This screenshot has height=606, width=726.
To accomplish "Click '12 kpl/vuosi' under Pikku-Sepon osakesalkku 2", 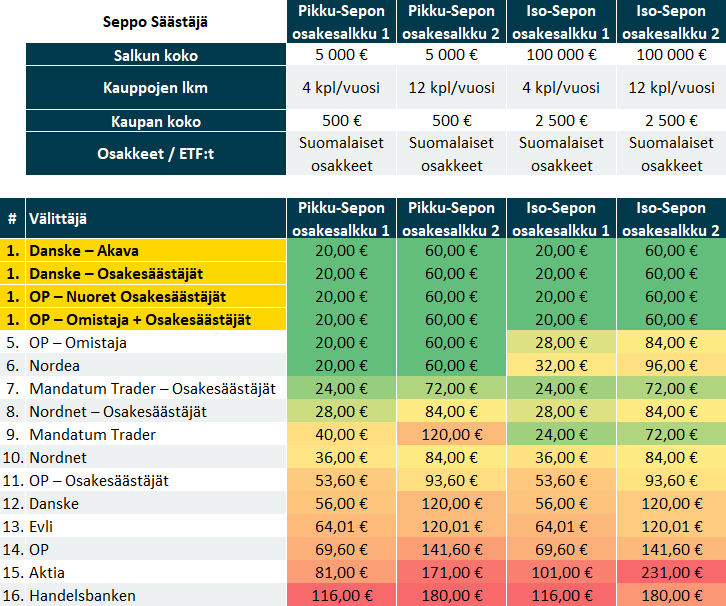I will pyautogui.click(x=451, y=87).
